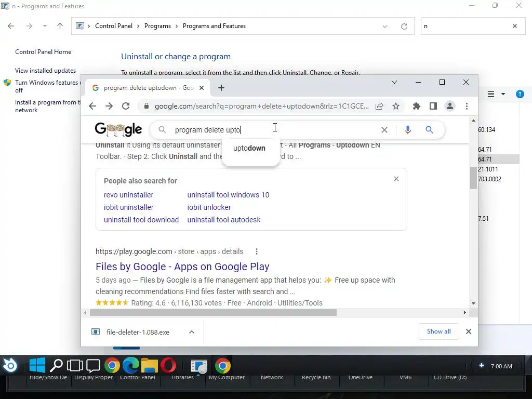This screenshot has width=532, height=399.
Task: Close the 'program delete uptodown' tab
Action: click(x=202, y=88)
